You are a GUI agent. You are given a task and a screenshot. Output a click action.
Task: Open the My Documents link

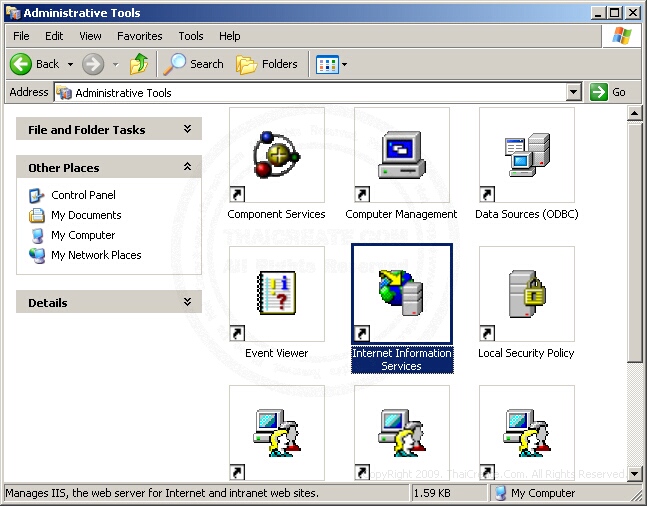pos(86,215)
